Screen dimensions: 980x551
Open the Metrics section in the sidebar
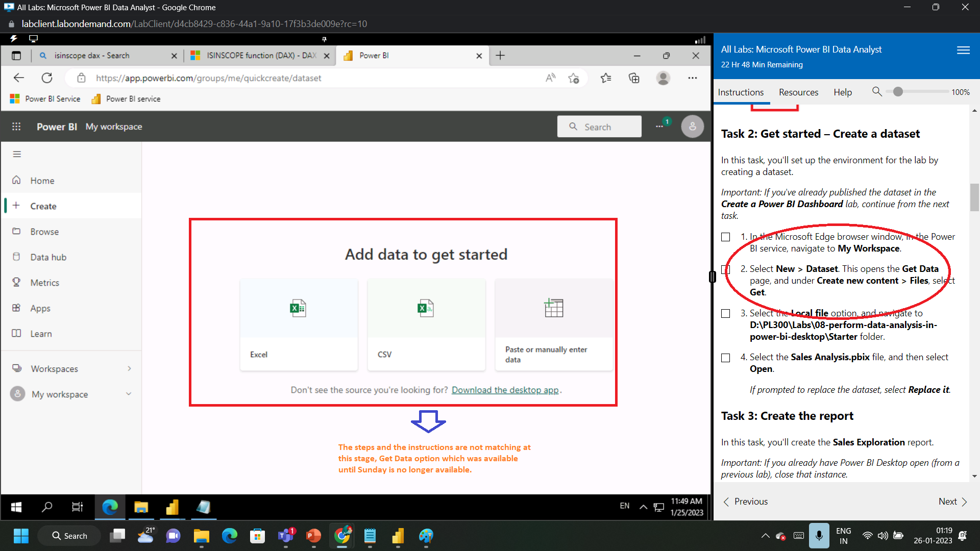click(45, 282)
